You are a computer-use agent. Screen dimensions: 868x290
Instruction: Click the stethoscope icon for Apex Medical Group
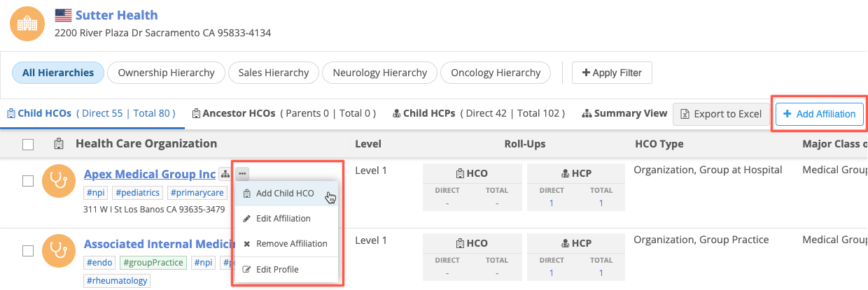tap(59, 182)
